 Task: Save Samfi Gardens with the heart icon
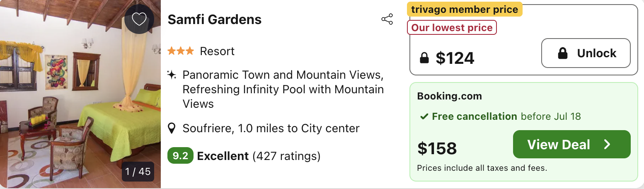(139, 19)
